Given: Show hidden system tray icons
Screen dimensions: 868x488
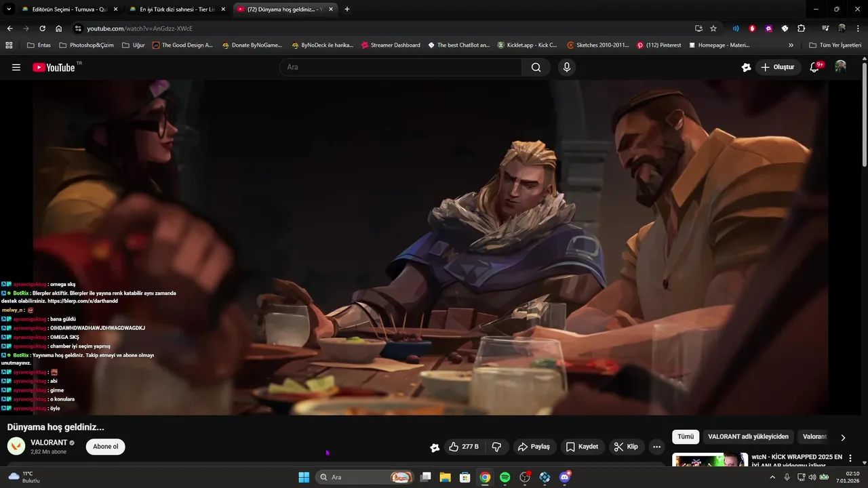Looking at the screenshot, I should click(x=772, y=477).
